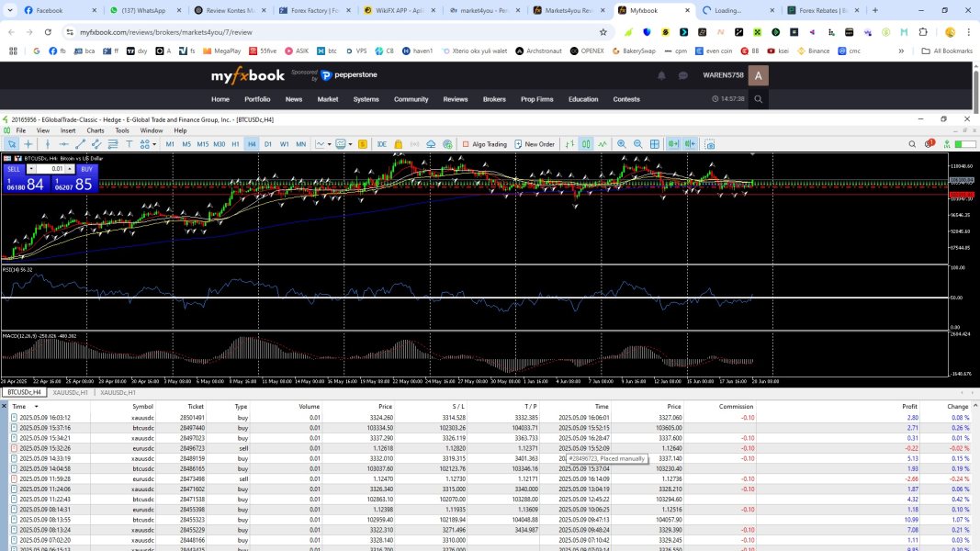Zoom in on the chart

click(622, 144)
